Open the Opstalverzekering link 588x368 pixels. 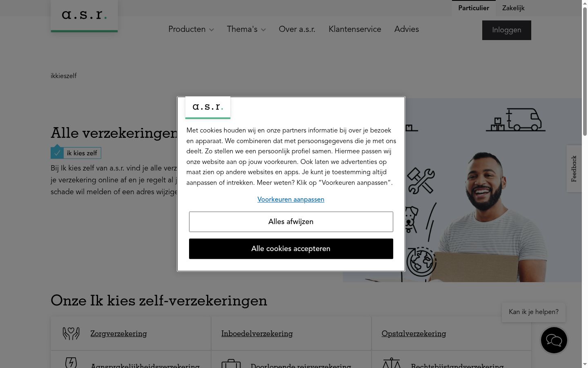pos(414,334)
